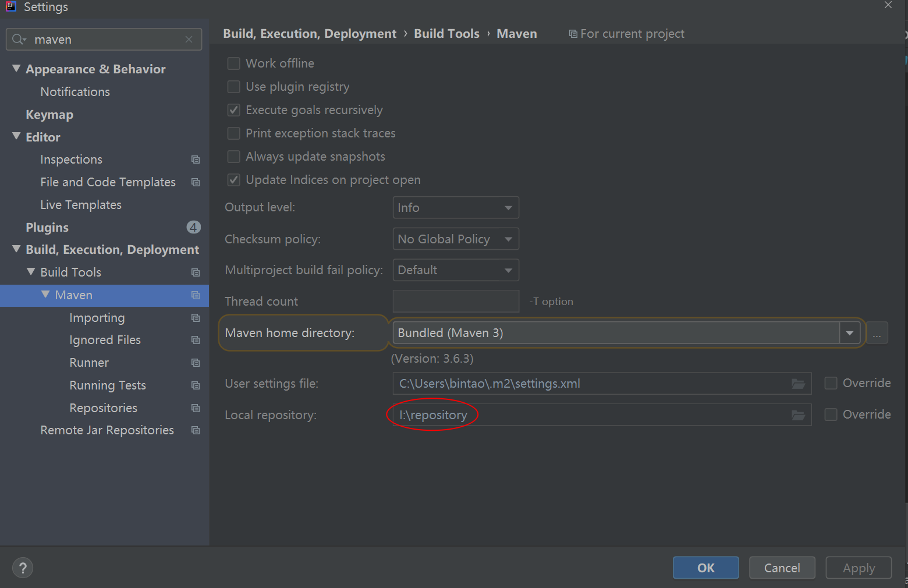Click the folder icon for User settings file

click(798, 384)
